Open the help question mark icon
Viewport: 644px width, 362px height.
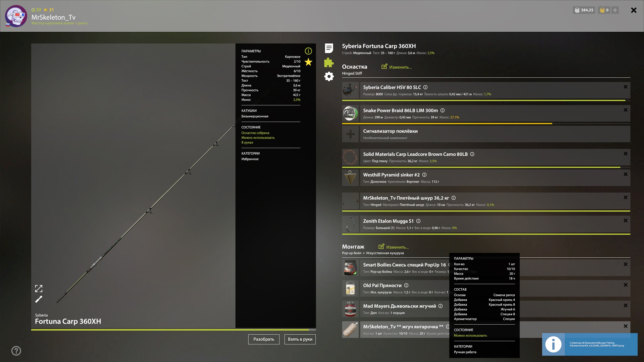pyautogui.click(x=16, y=351)
